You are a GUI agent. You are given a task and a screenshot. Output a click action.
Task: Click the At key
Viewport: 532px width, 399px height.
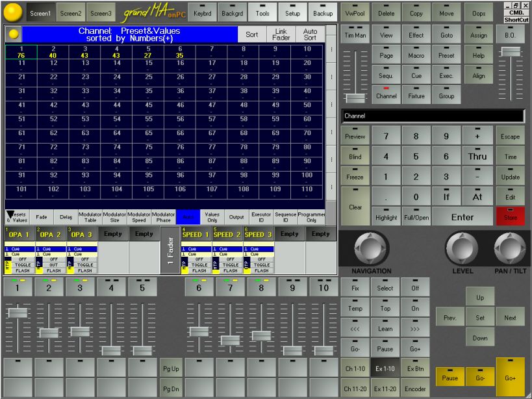[x=477, y=196]
